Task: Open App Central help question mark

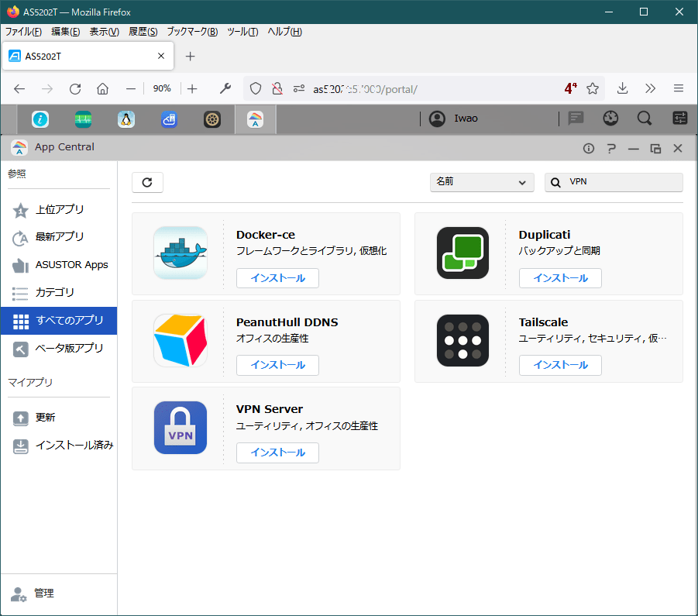Action: pyautogui.click(x=611, y=148)
